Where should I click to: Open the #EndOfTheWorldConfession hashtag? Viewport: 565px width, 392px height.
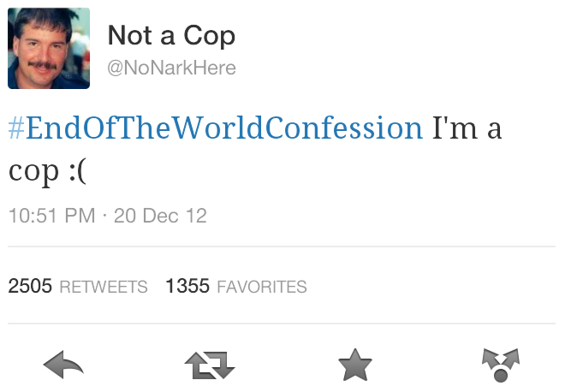216,128
